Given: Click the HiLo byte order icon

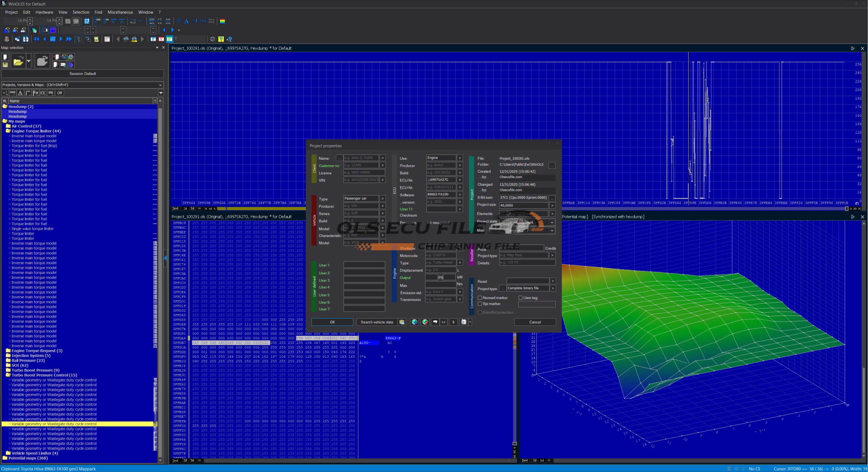Looking at the screenshot, I should point(133,21).
